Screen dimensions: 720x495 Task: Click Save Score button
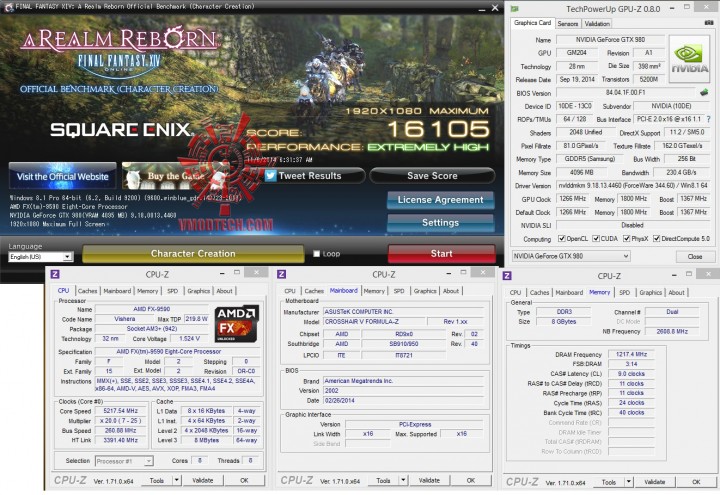coord(432,175)
